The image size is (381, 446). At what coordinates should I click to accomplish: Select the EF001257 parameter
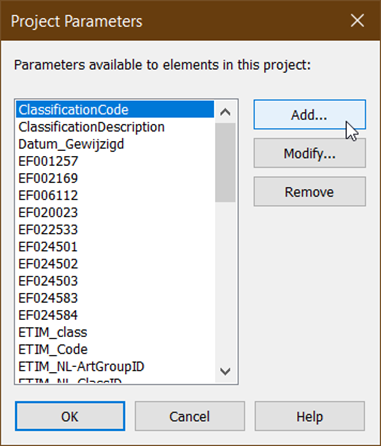click(x=115, y=161)
